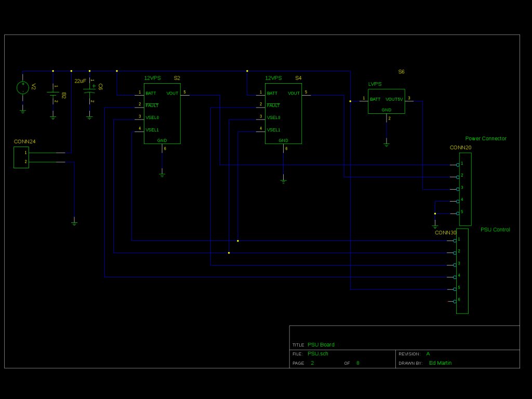This screenshot has height=399, width=532.
Task: Click the VSEL1 pin label on S4
Action: (x=273, y=130)
